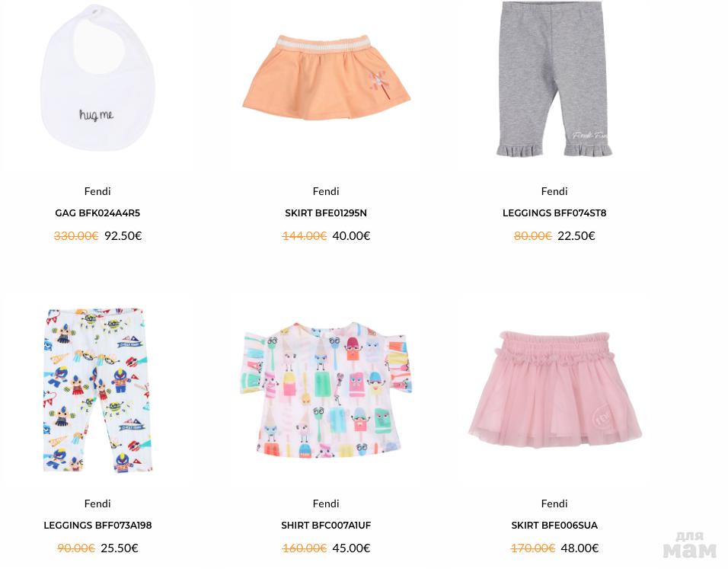The height and width of the screenshot is (569, 728).
Task: Open the white 'hug me' bib image
Action: [x=97, y=78]
